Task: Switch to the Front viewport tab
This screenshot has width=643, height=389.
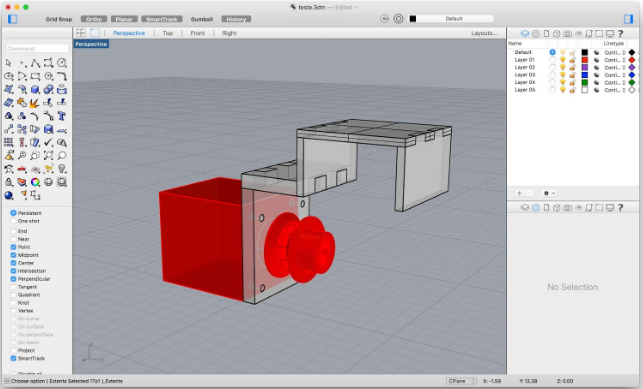Action: point(197,33)
